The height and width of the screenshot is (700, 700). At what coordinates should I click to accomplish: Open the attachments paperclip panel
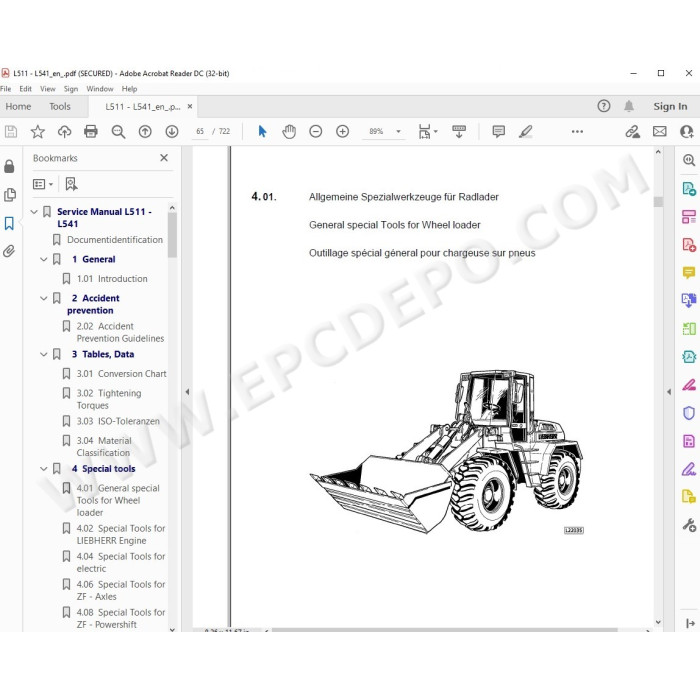9,251
